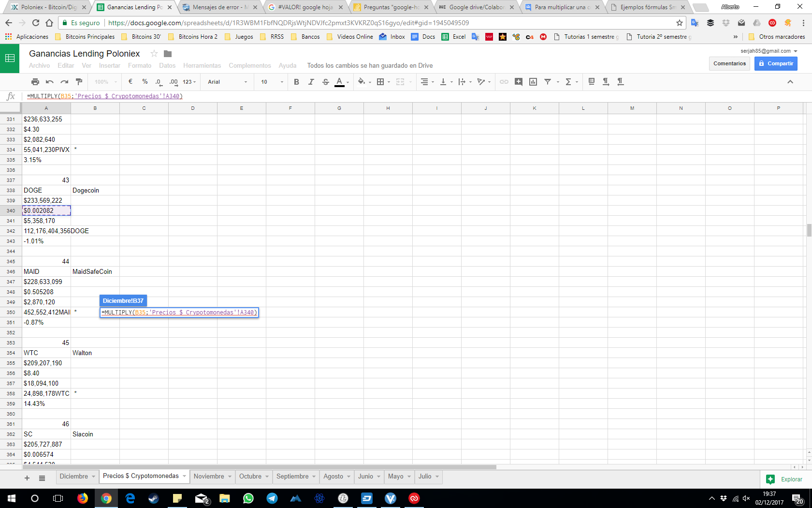The image size is (812, 508).
Task: Format cell as currency (euro)
Action: tap(130, 82)
